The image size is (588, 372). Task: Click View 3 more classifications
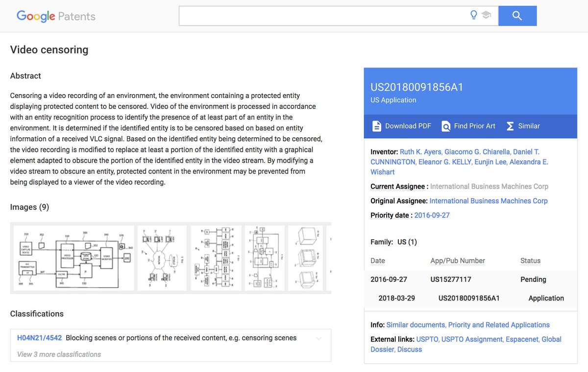(x=59, y=354)
